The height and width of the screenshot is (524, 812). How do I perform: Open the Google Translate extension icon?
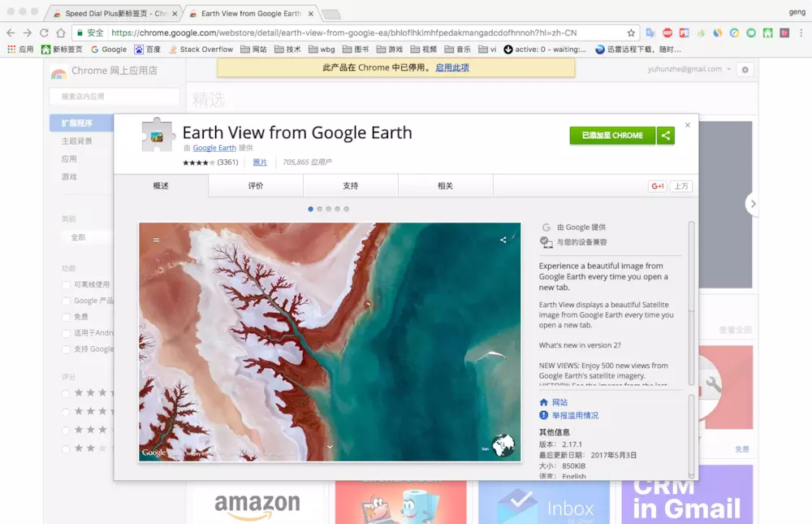[650, 32]
